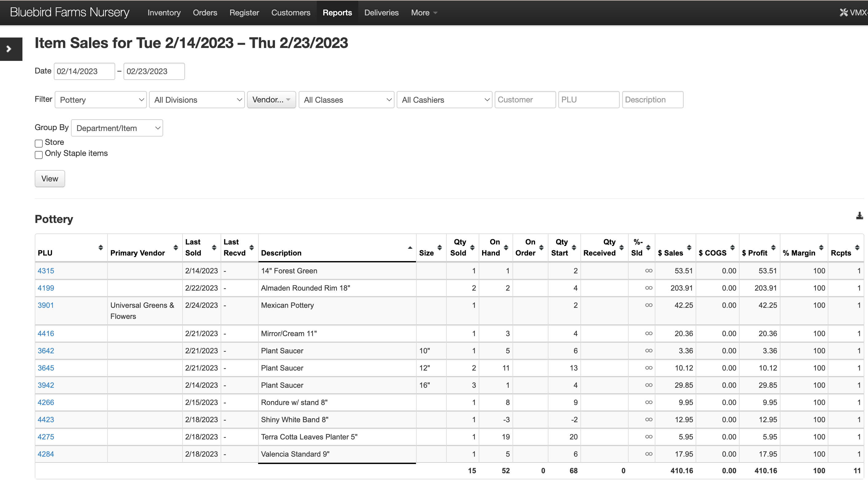The height and width of the screenshot is (496, 868).
Task: Expand the All Divisions dropdown
Action: point(197,100)
